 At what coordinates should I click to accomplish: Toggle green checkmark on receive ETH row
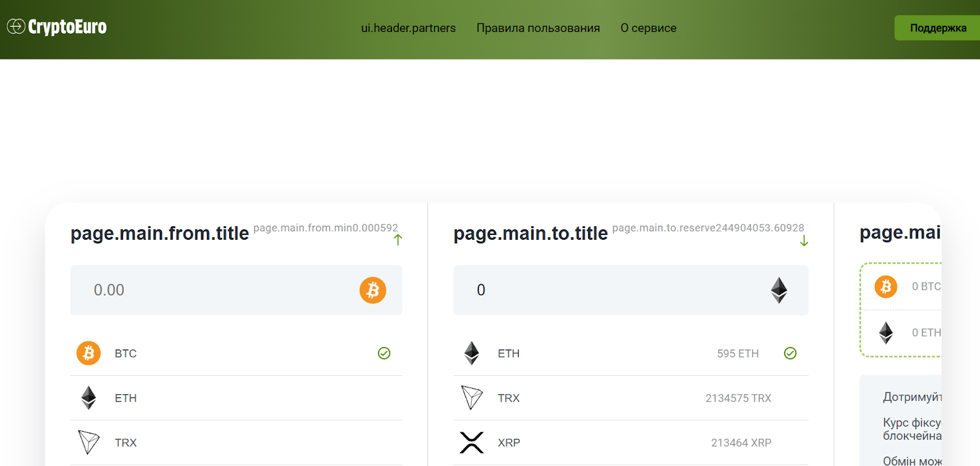click(790, 353)
